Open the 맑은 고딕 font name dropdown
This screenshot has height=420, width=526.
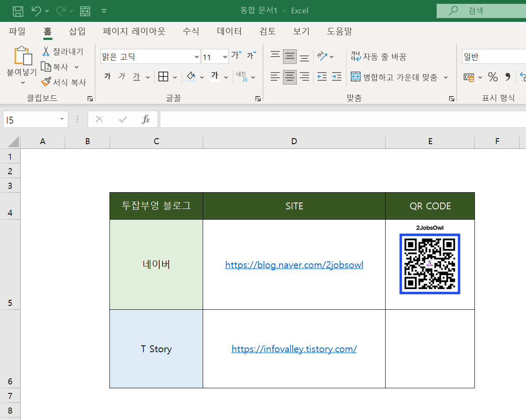pos(197,57)
